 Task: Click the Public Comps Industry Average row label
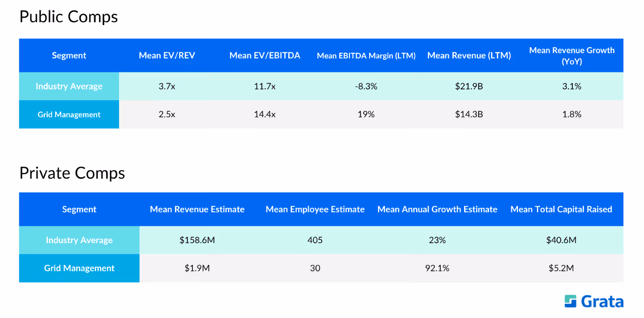(69, 86)
